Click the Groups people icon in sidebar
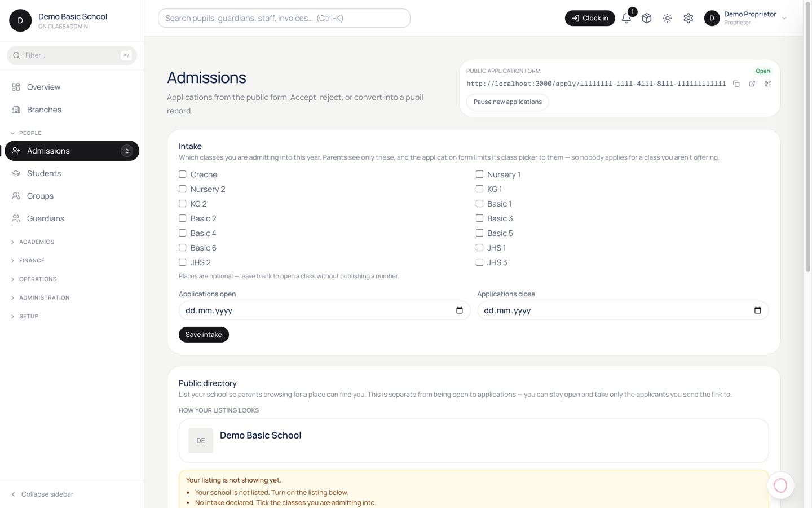 click(x=16, y=196)
